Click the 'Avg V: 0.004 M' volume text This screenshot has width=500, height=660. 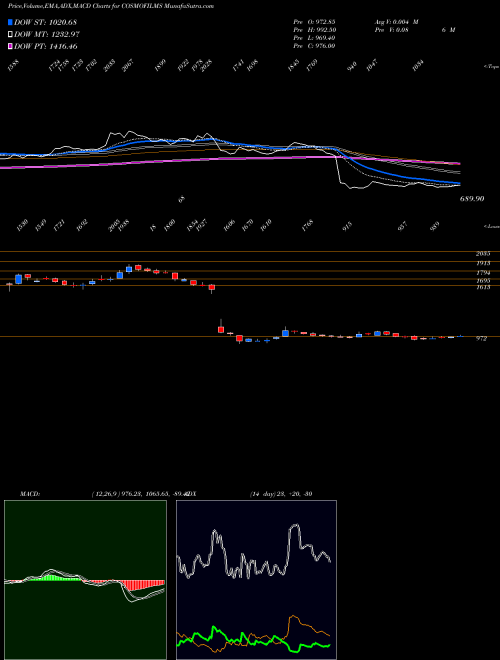tap(396, 21)
